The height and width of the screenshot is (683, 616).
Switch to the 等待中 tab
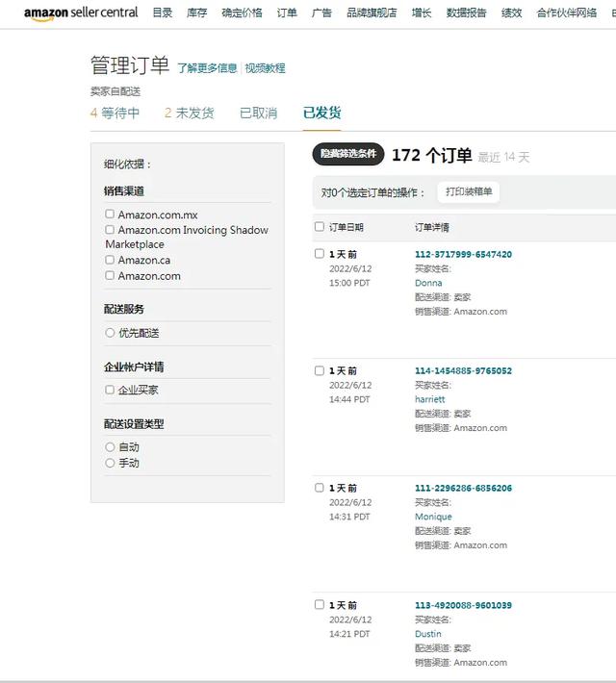115,114
